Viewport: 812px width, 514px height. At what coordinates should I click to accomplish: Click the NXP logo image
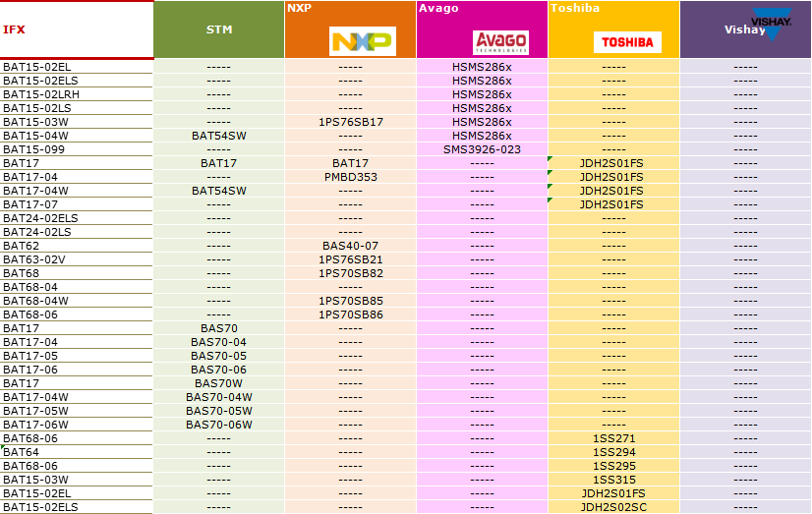pos(363,41)
